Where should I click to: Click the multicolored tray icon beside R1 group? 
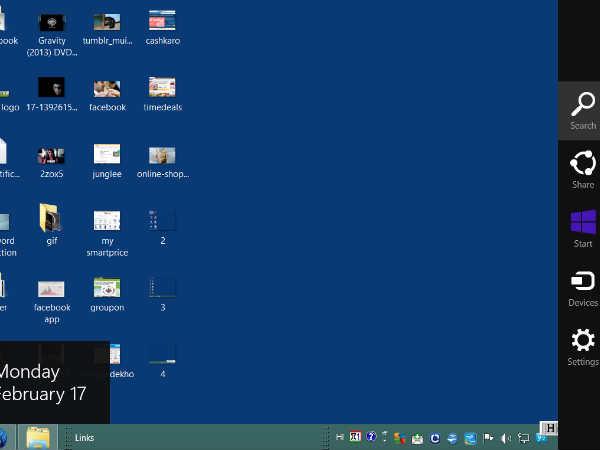click(x=399, y=438)
